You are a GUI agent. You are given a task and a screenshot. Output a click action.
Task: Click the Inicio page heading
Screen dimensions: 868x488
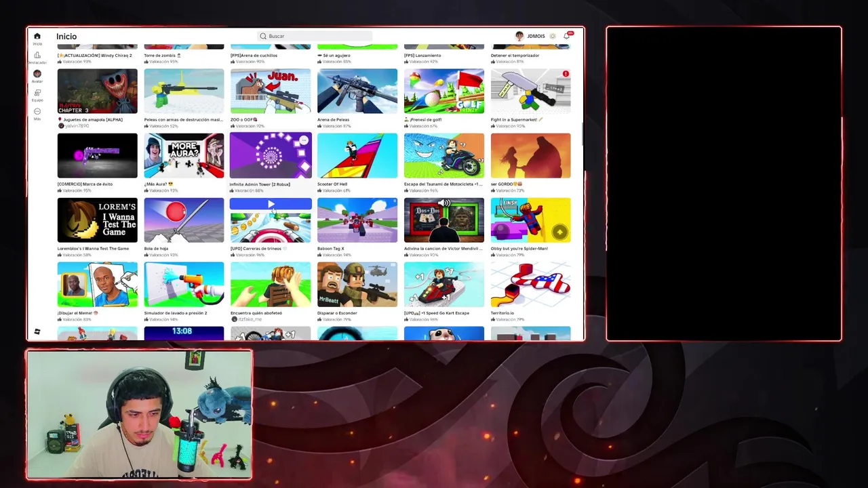click(x=66, y=37)
